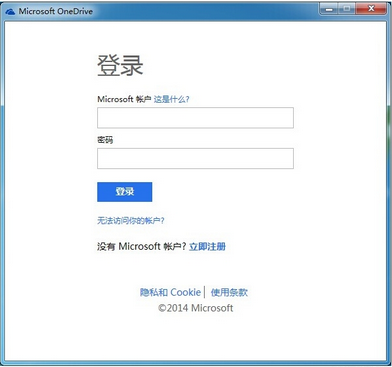Maximize the Microsoft OneDrive window
Image resolution: width=392 pixels, height=367 pixels.
(347, 9)
